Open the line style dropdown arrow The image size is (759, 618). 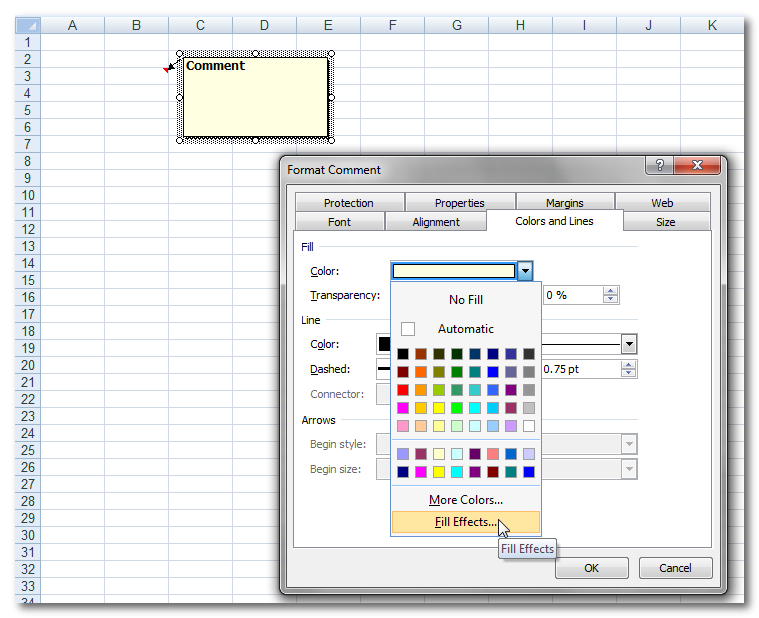(629, 344)
